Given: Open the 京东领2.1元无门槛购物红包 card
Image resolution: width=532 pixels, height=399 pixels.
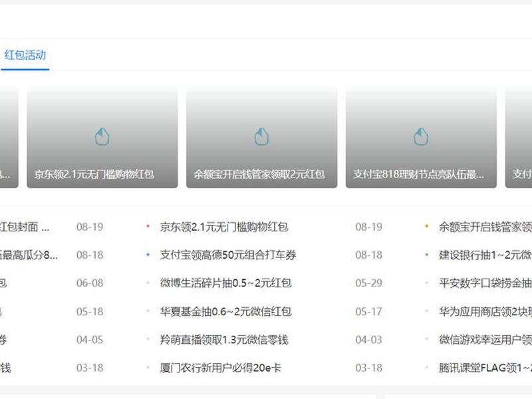Looking at the screenshot, I should (x=102, y=138).
